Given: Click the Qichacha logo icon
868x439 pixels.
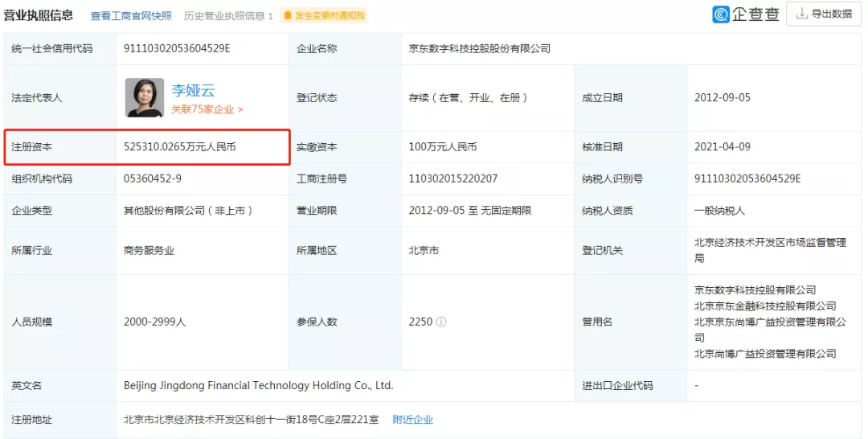Looking at the screenshot, I should pyautogui.click(x=721, y=14).
